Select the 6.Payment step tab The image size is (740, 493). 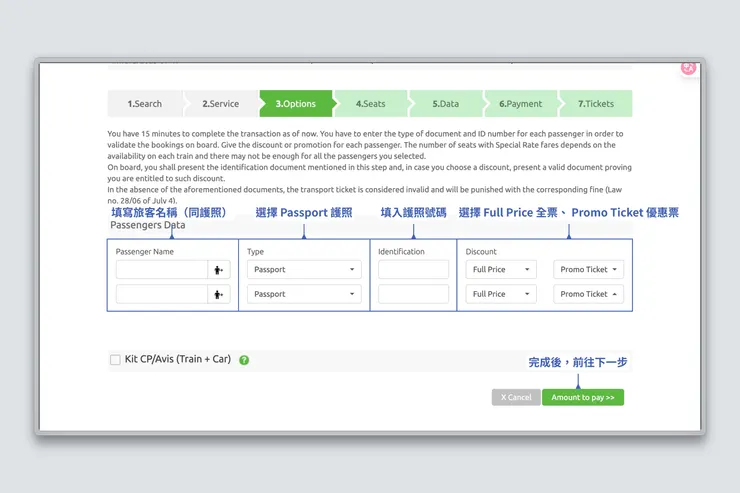coord(521,104)
